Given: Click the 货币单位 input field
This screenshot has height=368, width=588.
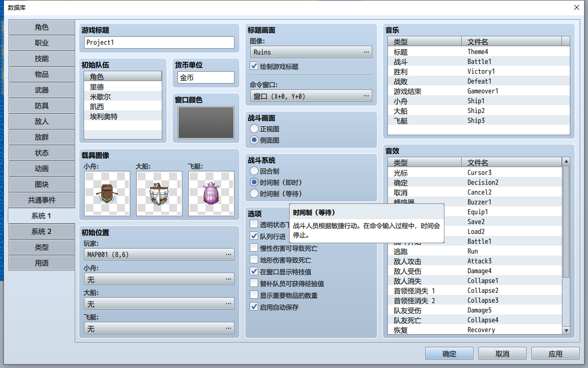Looking at the screenshot, I should click(x=206, y=78).
